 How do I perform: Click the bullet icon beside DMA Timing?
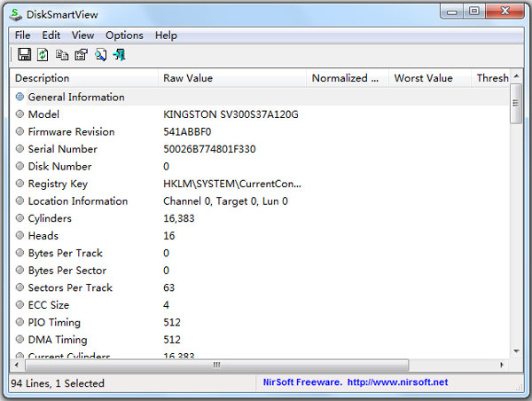coord(20,339)
